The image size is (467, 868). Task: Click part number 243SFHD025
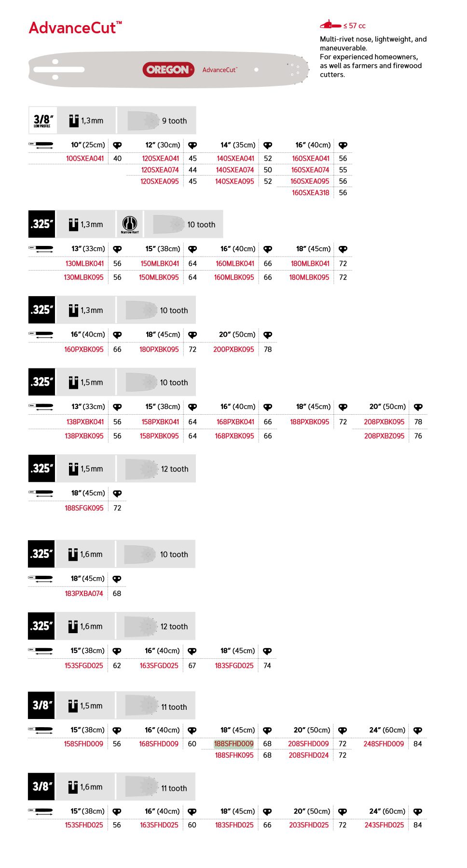(384, 825)
